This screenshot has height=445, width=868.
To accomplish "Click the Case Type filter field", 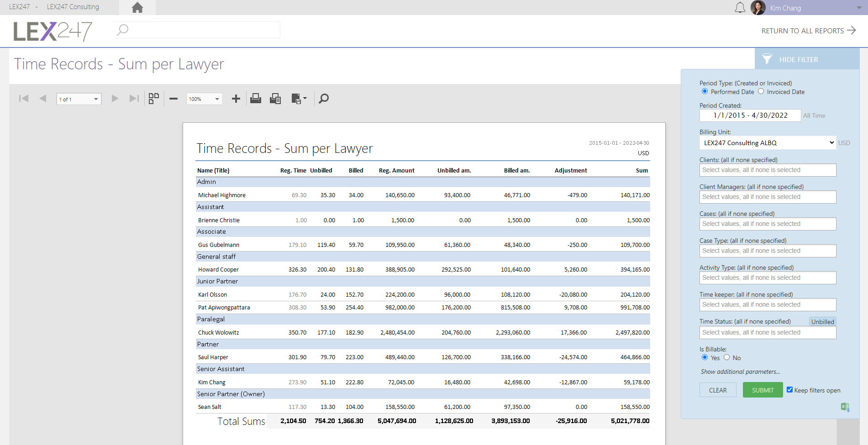I will 768,251.
